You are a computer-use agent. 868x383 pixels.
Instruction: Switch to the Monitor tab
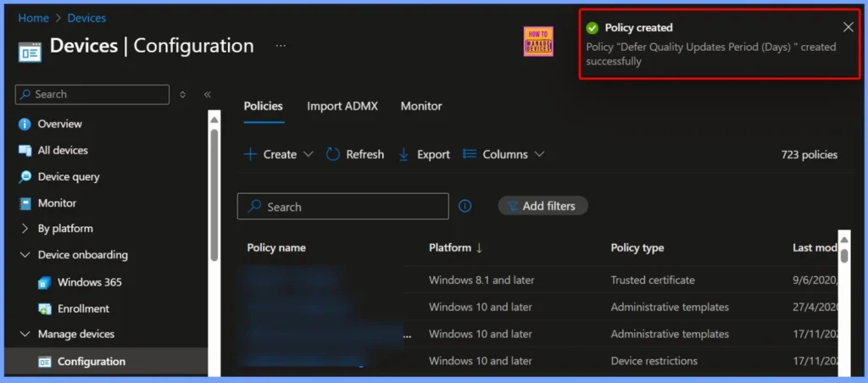tap(421, 106)
